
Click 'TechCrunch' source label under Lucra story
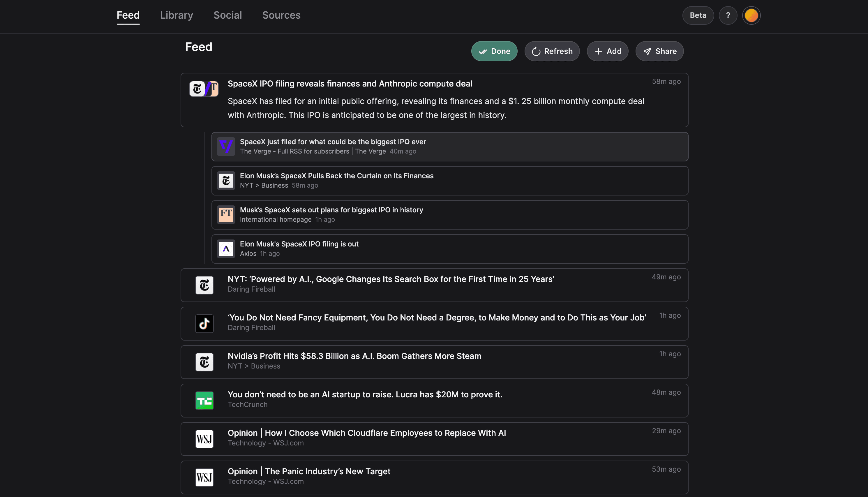click(247, 405)
